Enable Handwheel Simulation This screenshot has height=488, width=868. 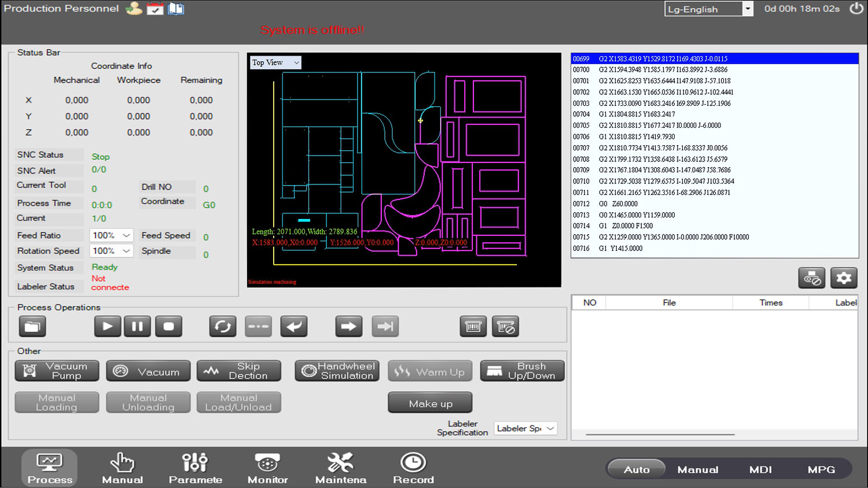337,371
